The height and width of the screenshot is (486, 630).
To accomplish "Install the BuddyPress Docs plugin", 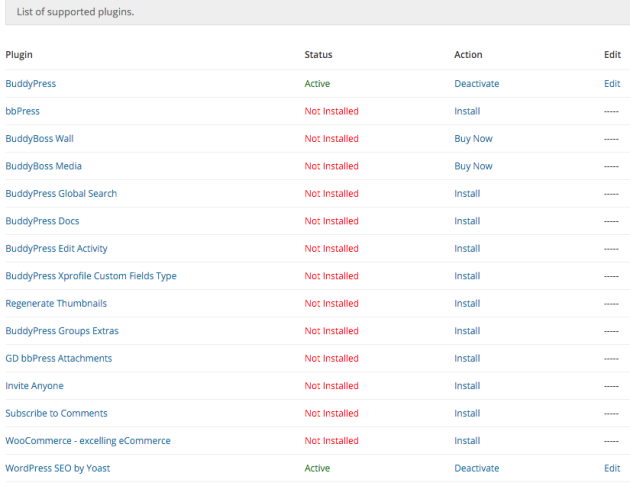I will click(467, 221).
